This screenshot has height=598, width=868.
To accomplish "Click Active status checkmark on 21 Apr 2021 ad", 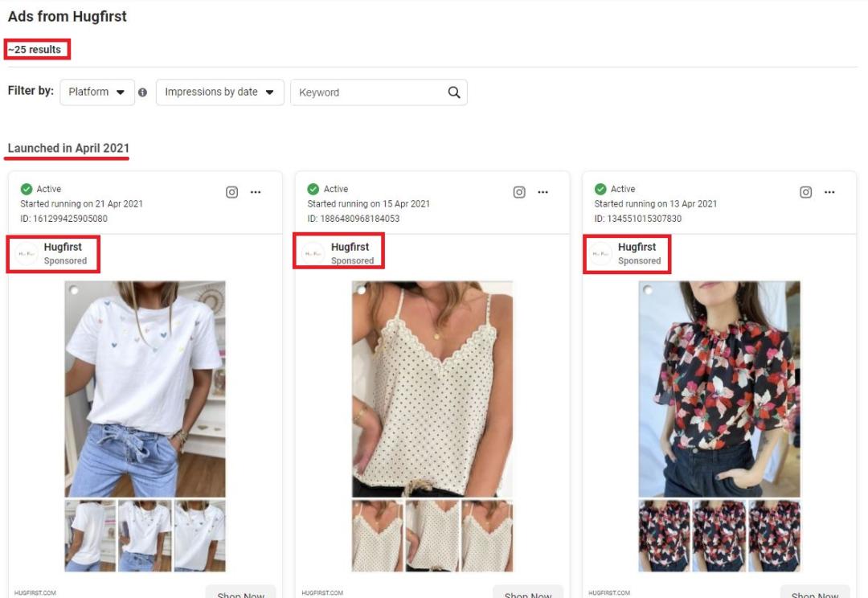I will coord(26,189).
